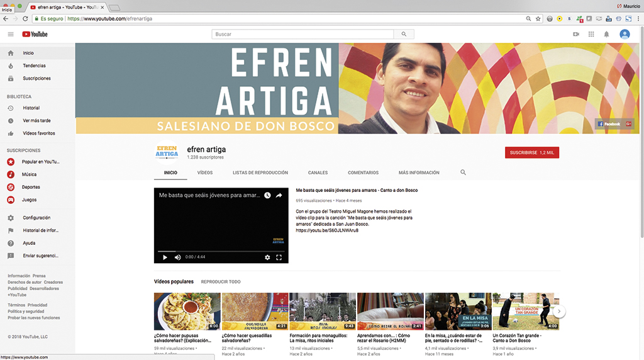Screen dimensions: 644x360
Task: Open Ver más tarde list
Action: click(x=37, y=121)
